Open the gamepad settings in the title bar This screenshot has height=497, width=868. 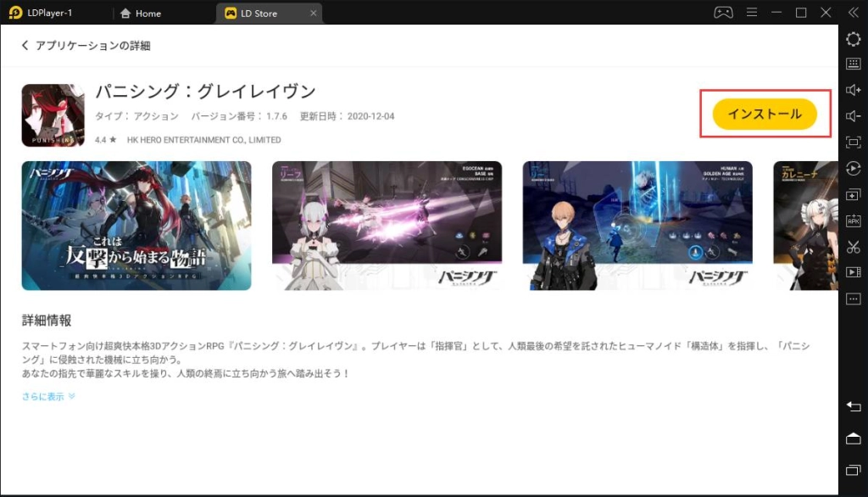click(x=723, y=12)
